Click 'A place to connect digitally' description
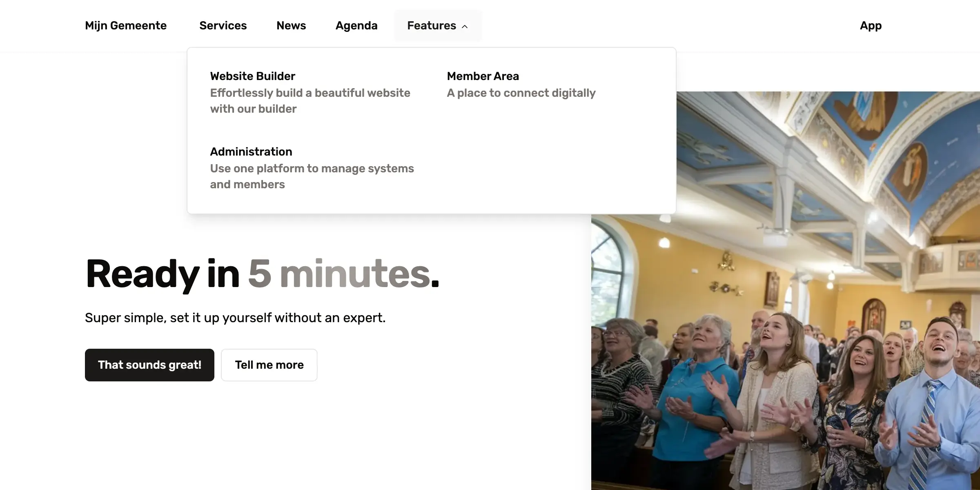This screenshot has width=980, height=490. [x=521, y=93]
